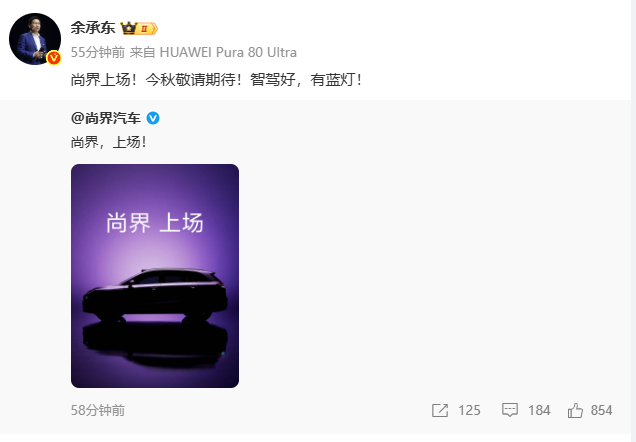Screen dimensions: 636x442
Task: Click empty area of quoted post card
Action: (406, 264)
